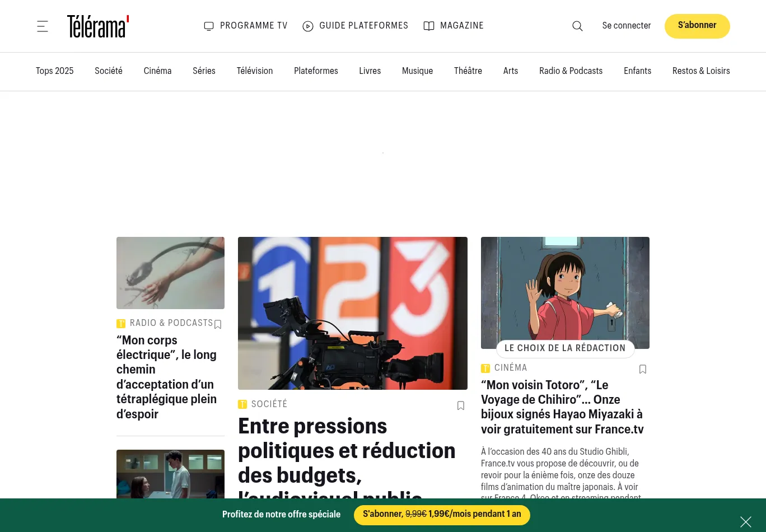Image resolution: width=766 pixels, height=532 pixels.
Task: Open the Cinéma section
Action: pyautogui.click(x=157, y=71)
